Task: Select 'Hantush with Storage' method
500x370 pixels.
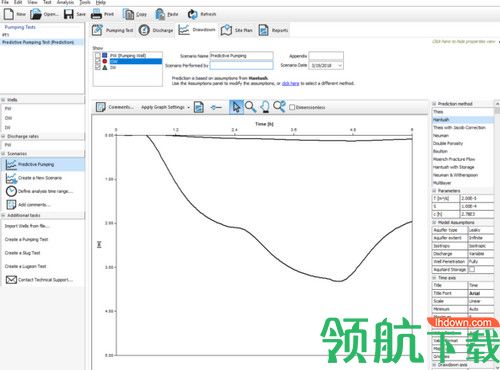Action: [463, 167]
